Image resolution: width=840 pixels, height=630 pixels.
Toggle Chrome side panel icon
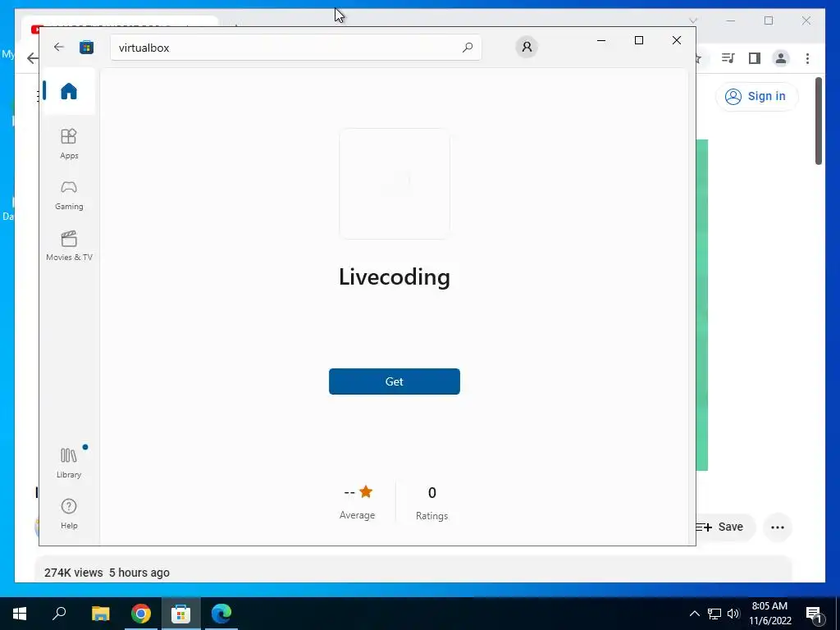click(x=755, y=58)
